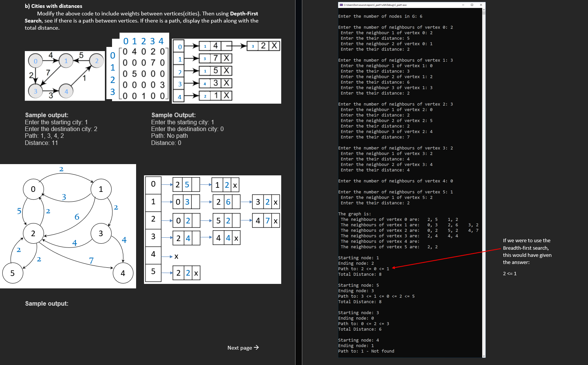
Task: Click the 'Path to: 1 - Not found' line
Action: pos(366,351)
